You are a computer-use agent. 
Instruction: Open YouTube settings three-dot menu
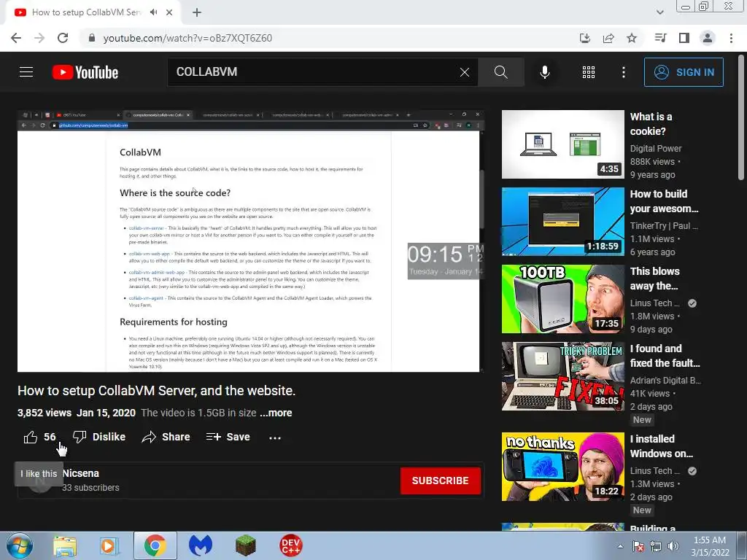click(624, 72)
